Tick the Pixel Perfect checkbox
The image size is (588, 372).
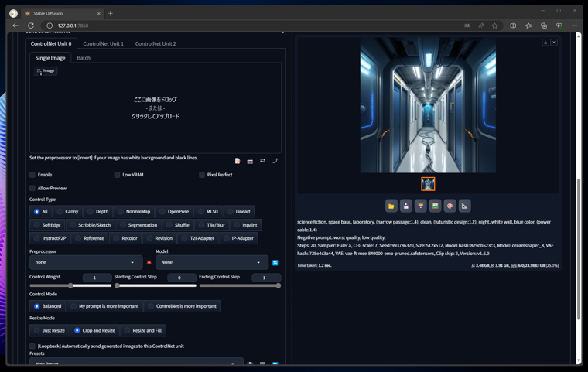202,175
